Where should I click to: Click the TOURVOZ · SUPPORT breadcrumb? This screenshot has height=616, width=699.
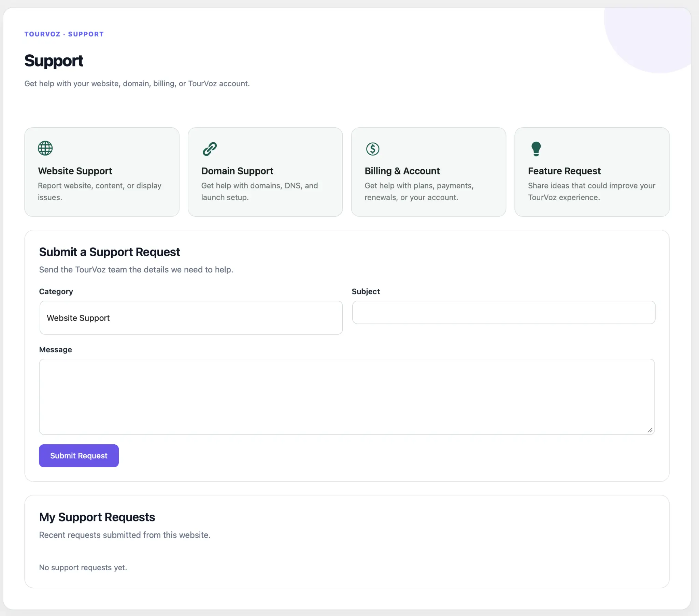[x=64, y=34]
